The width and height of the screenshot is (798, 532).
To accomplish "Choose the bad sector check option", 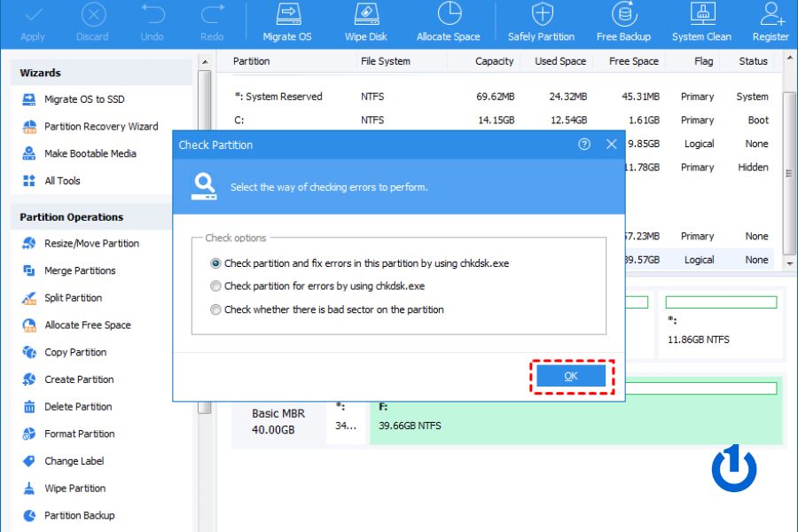I will pyautogui.click(x=215, y=309).
